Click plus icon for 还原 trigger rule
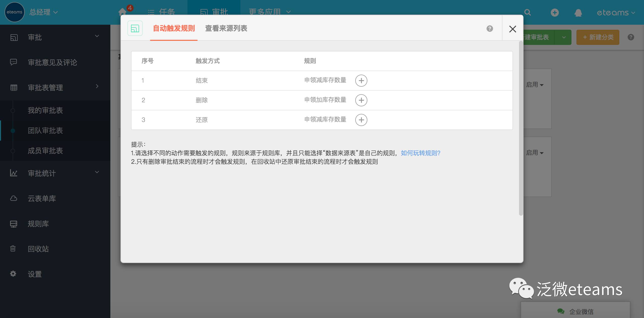The image size is (644, 318). coord(361,120)
